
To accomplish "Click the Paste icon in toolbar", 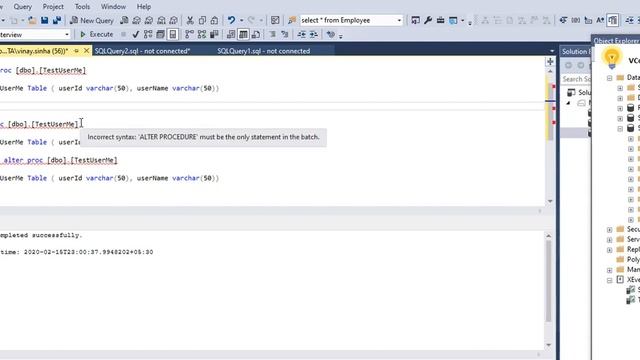I will point(214,20).
